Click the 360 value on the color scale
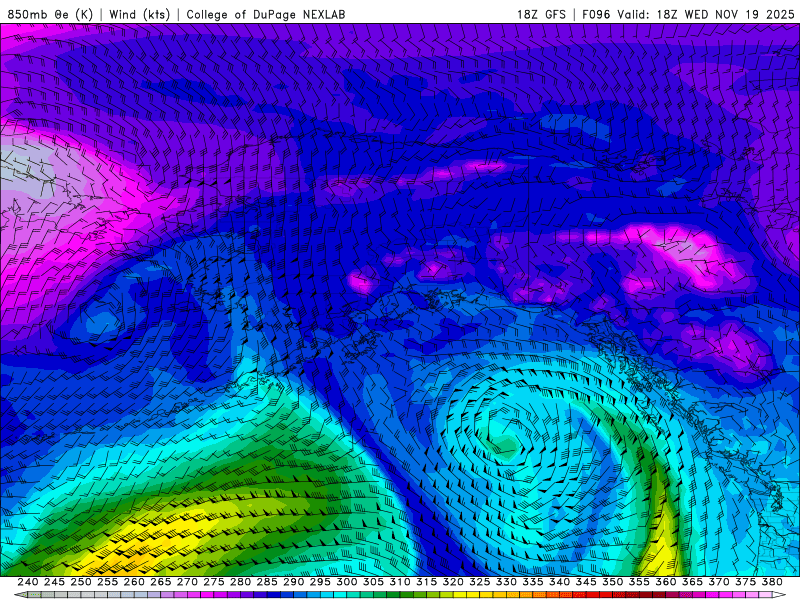800x600 pixels. pyautogui.click(x=666, y=582)
